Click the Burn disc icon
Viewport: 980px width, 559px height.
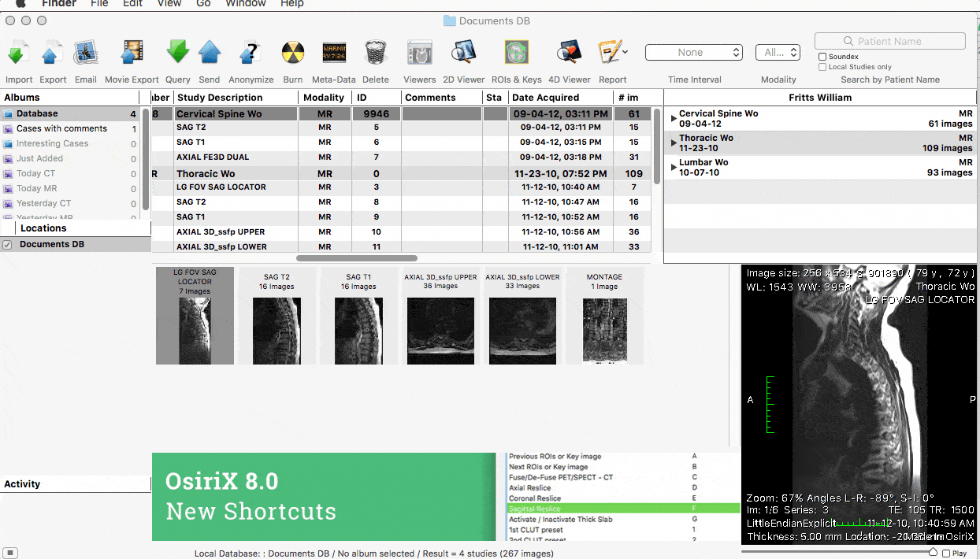point(293,53)
